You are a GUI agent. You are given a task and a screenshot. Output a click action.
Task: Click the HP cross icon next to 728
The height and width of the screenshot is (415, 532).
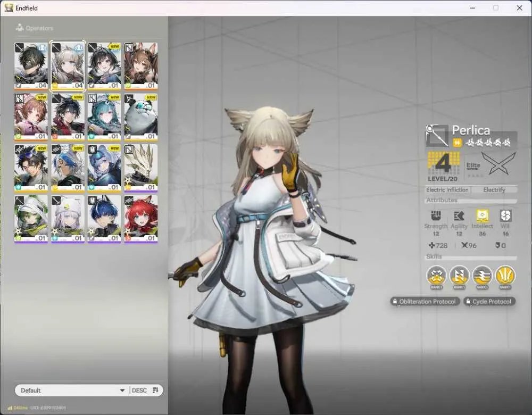431,245
